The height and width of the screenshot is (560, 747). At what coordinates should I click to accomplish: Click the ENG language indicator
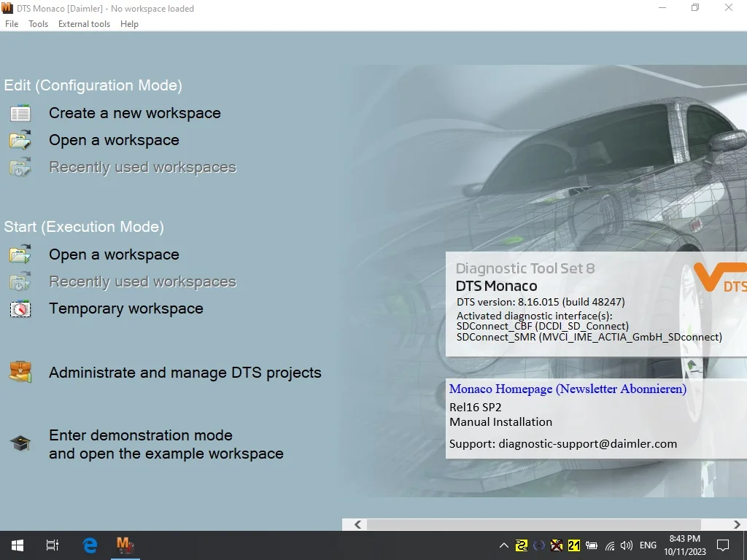click(648, 545)
